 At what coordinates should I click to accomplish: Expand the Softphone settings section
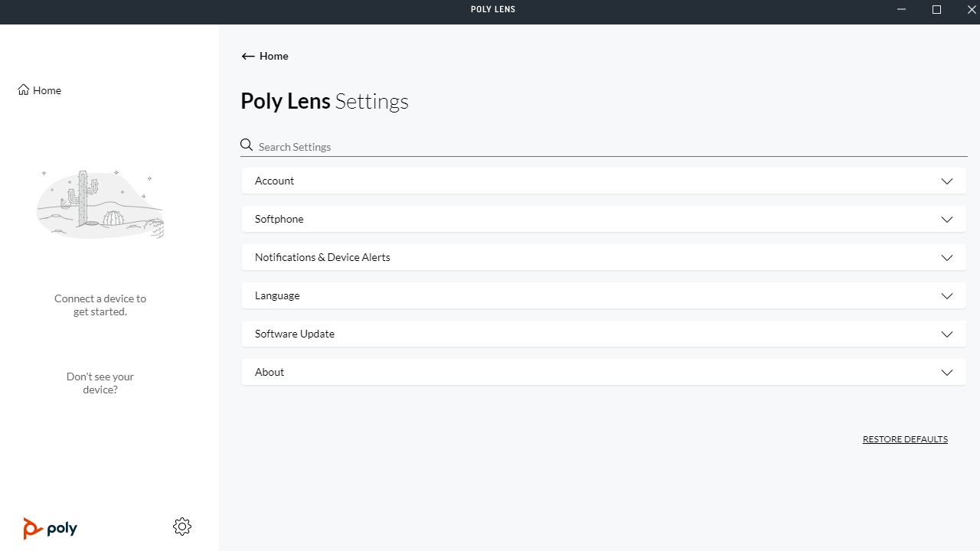603,219
